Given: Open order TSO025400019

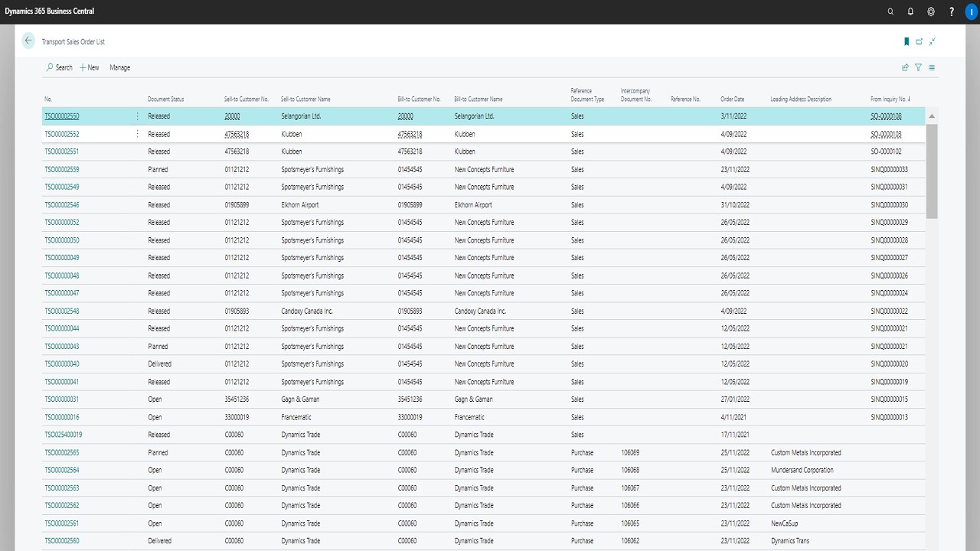Looking at the screenshot, I should point(64,435).
